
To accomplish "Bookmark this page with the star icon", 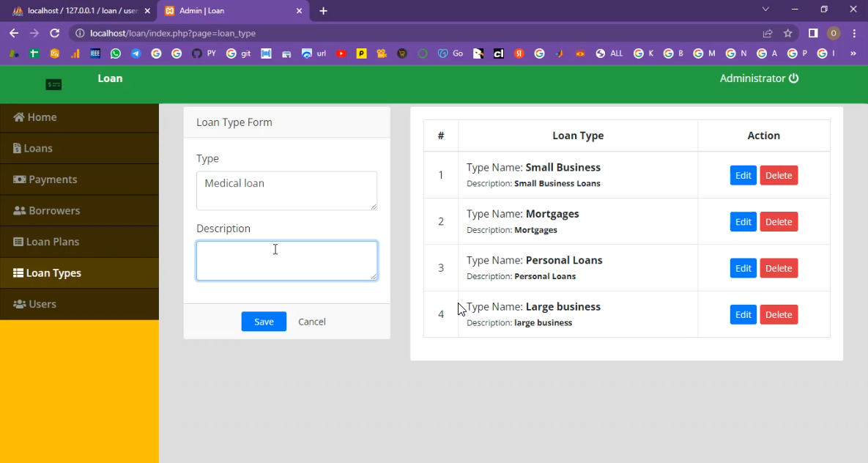I will [788, 33].
